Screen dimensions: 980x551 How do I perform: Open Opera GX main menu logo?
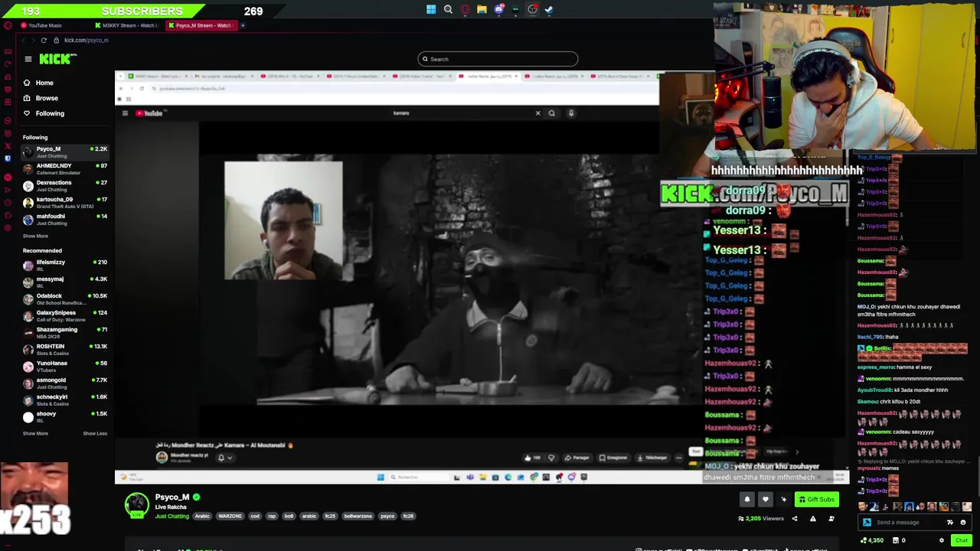8,25
